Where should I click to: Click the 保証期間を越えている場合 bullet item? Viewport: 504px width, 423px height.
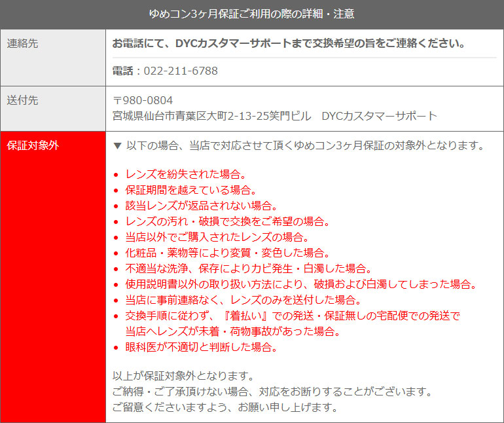(x=190, y=190)
